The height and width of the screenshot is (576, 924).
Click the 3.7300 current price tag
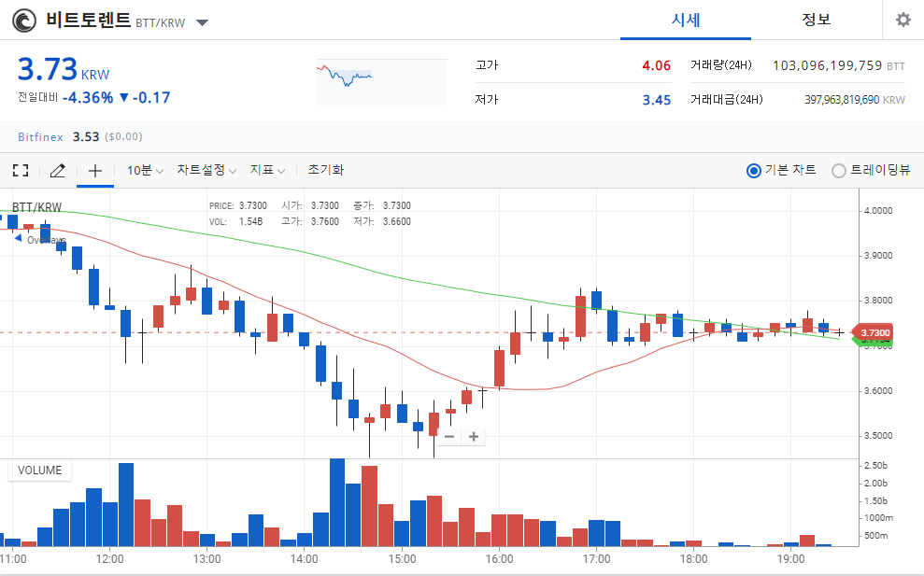pos(874,332)
